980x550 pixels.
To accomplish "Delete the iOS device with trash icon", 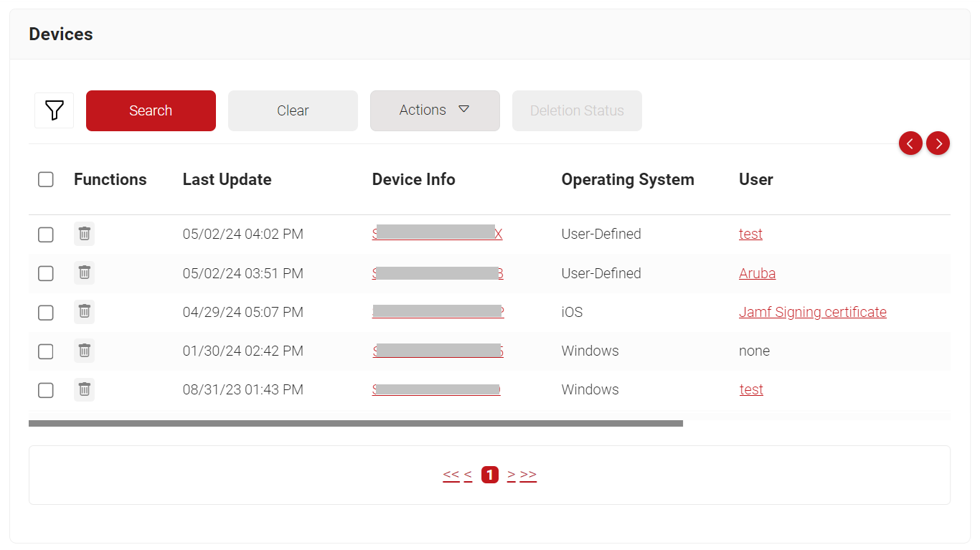I will (84, 311).
